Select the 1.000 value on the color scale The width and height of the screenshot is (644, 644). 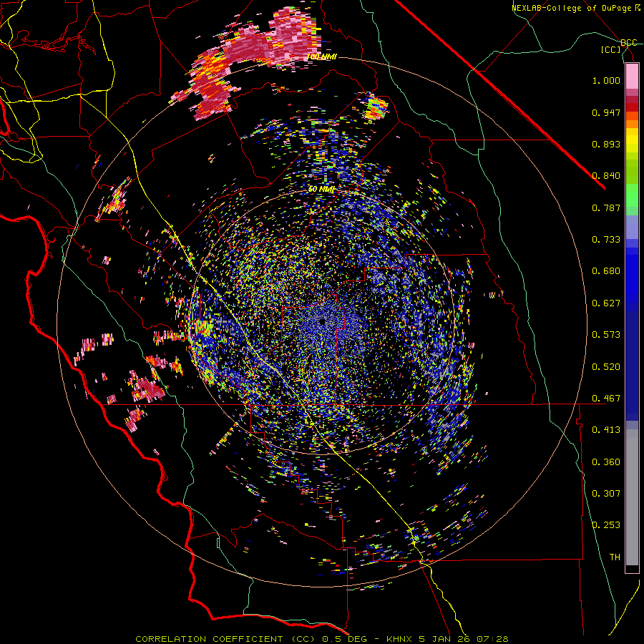[606, 80]
